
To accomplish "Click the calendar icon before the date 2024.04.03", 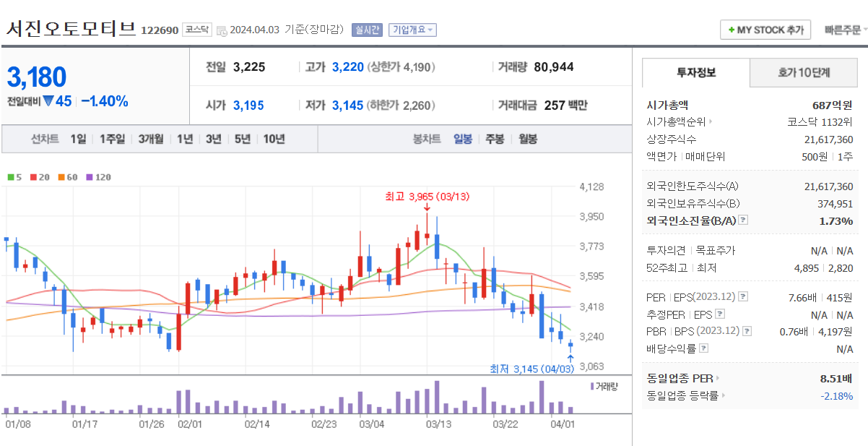I will point(222,30).
